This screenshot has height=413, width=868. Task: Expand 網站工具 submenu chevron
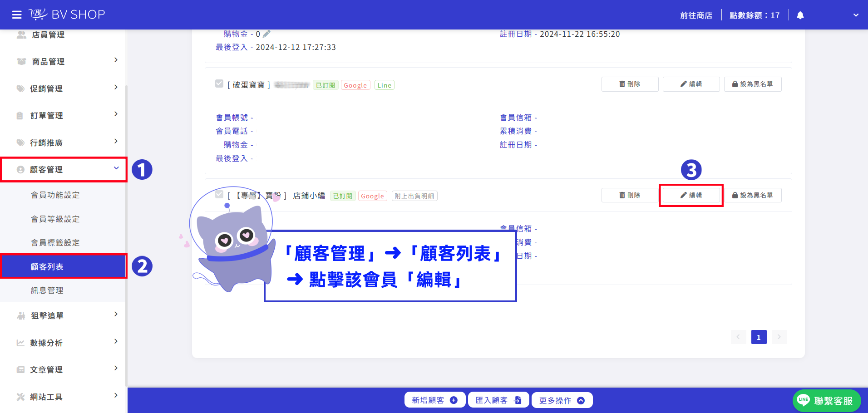click(116, 396)
